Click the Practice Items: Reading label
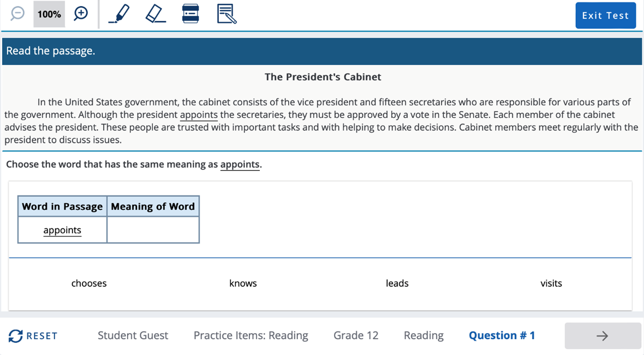 point(251,335)
